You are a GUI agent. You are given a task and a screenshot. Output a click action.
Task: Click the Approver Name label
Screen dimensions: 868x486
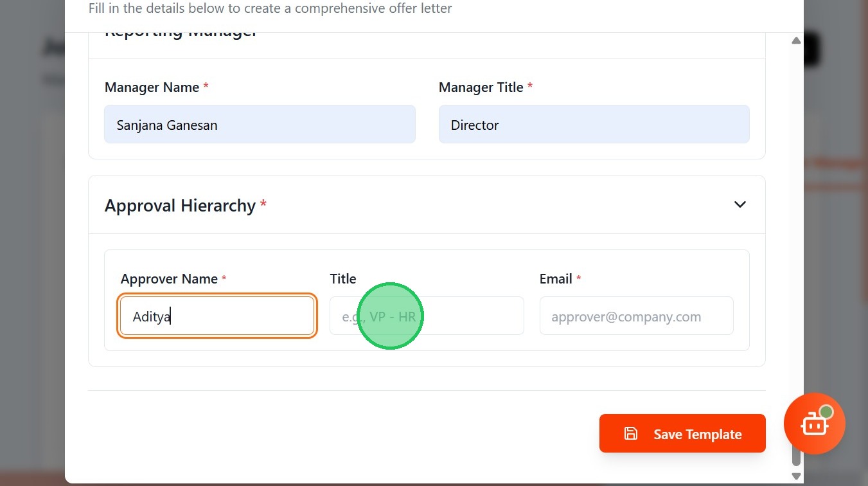(x=169, y=279)
